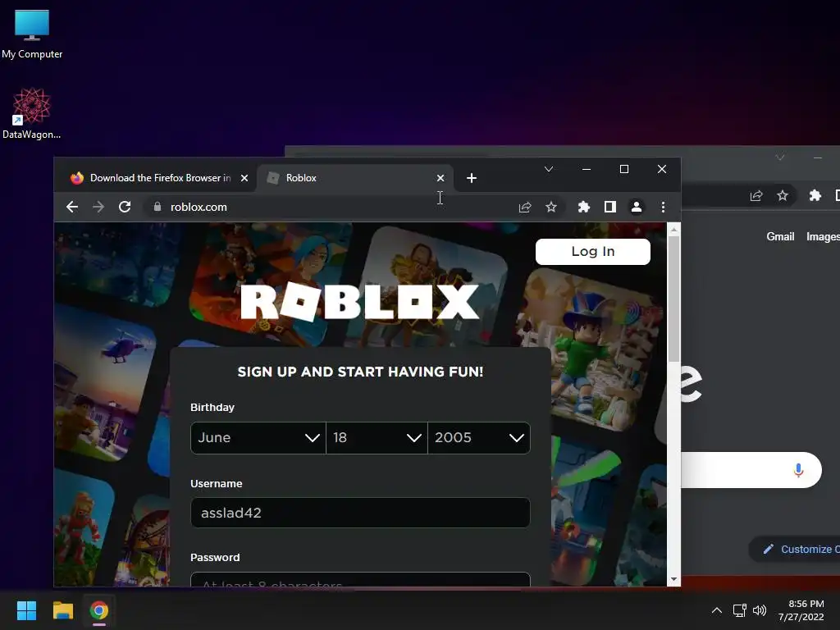Open tab search chevron in front Chrome window
Screen dimensions: 840x630
pos(549,169)
